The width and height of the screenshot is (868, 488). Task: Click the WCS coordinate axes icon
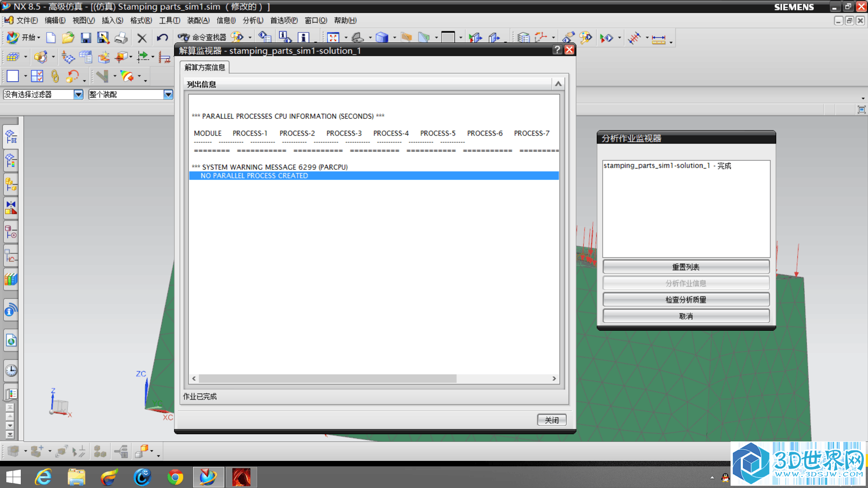(541, 38)
